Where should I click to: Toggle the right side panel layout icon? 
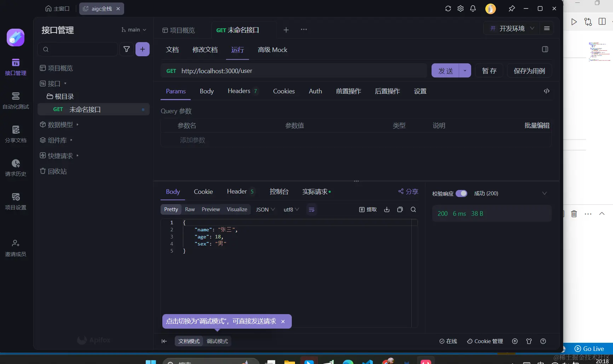pos(545,49)
